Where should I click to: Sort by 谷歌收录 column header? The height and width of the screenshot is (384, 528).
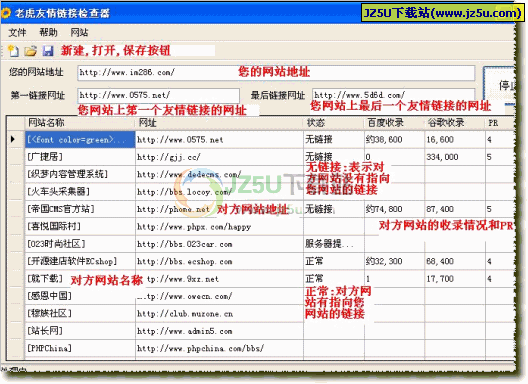(455, 123)
